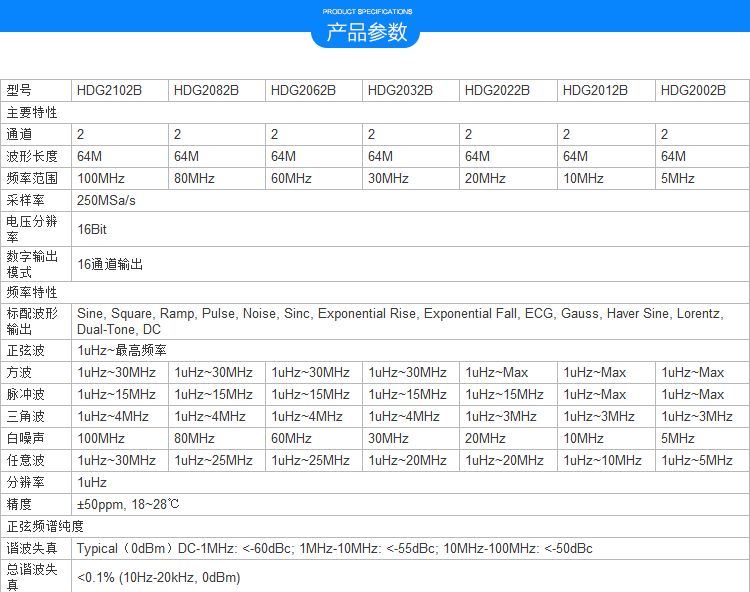
Task: Select the HDG2102B model column header
Action: tap(109, 90)
